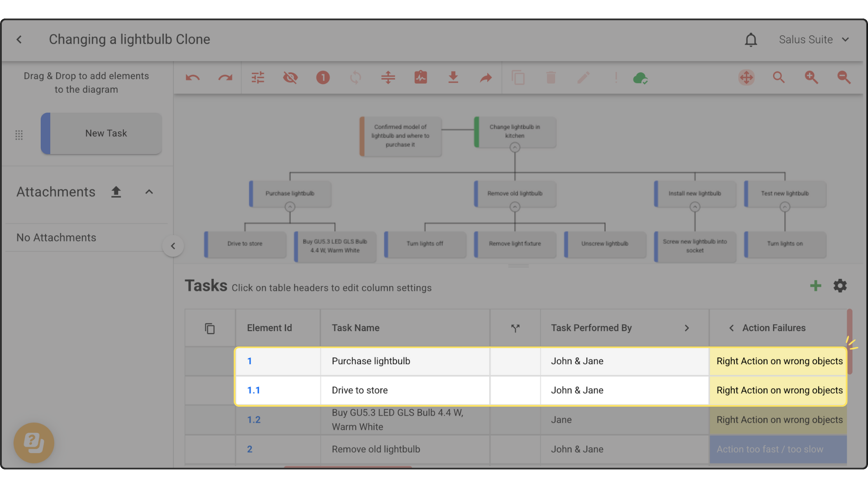
Task: Collapse Purchase lightbulb node children
Action: 290,207
